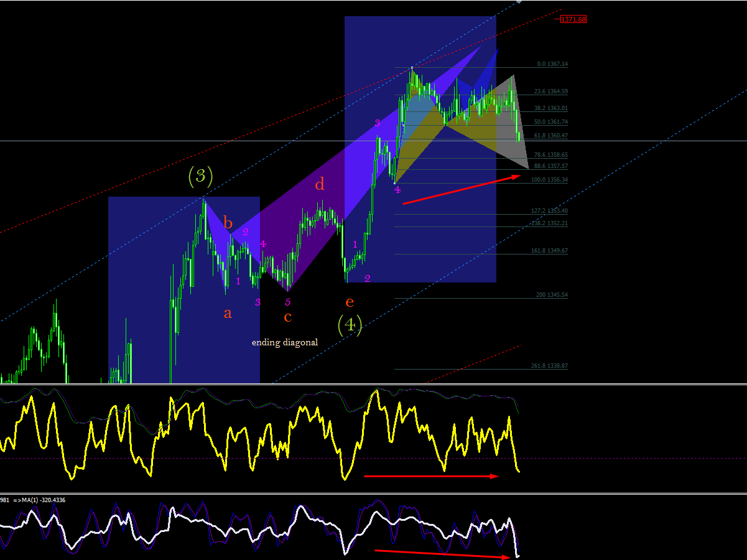
Task: Click the magenta subwave 5 label
Action: (287, 302)
